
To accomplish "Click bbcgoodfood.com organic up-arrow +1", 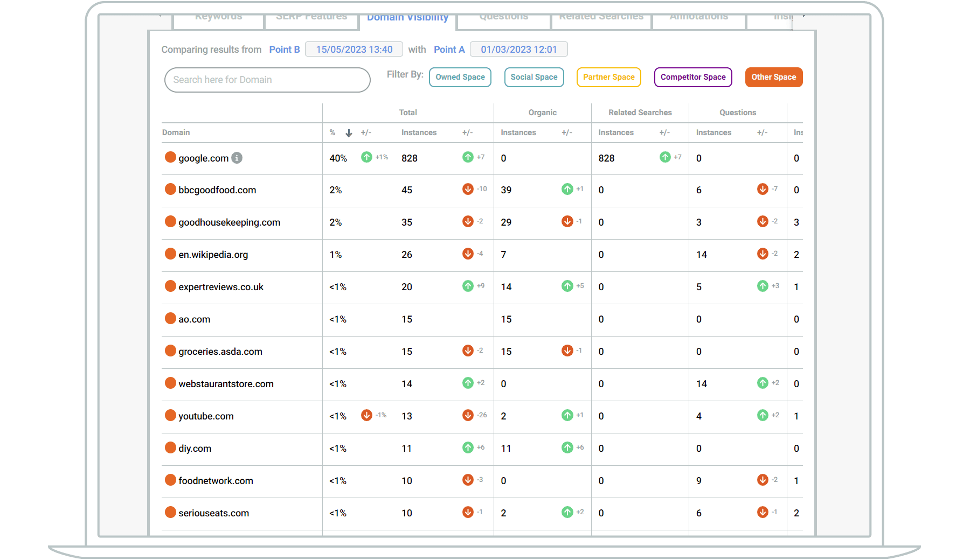I will 567,189.
